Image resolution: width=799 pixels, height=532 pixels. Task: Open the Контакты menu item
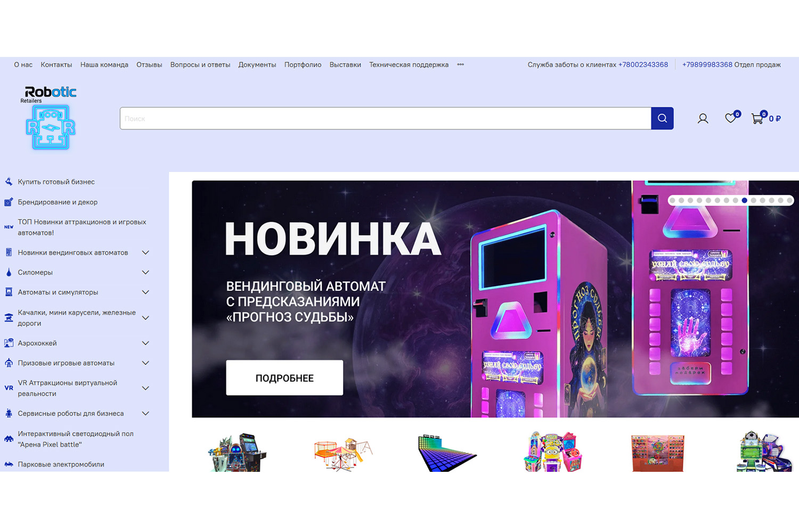click(56, 64)
